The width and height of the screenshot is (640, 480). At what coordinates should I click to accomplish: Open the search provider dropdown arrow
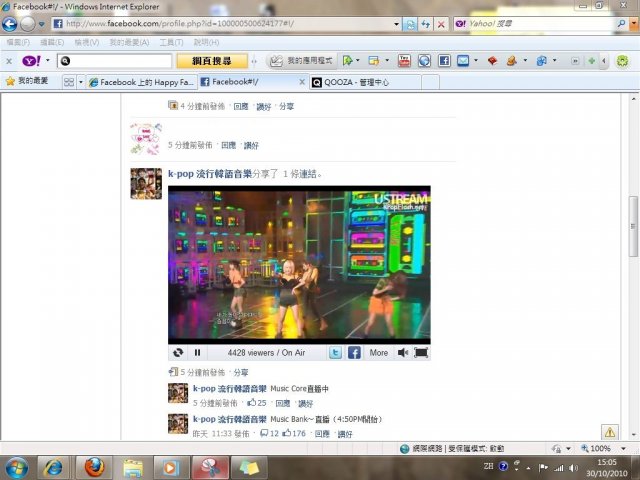pos(634,24)
